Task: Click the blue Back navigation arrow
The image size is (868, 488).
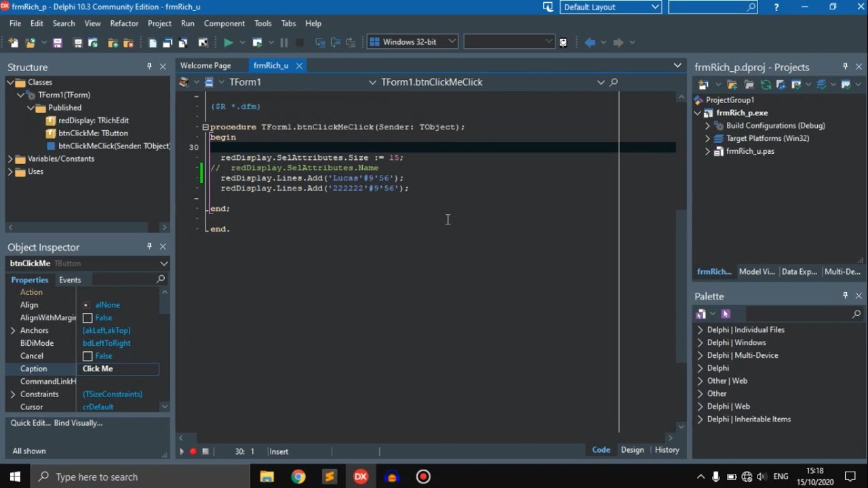Action: point(589,42)
